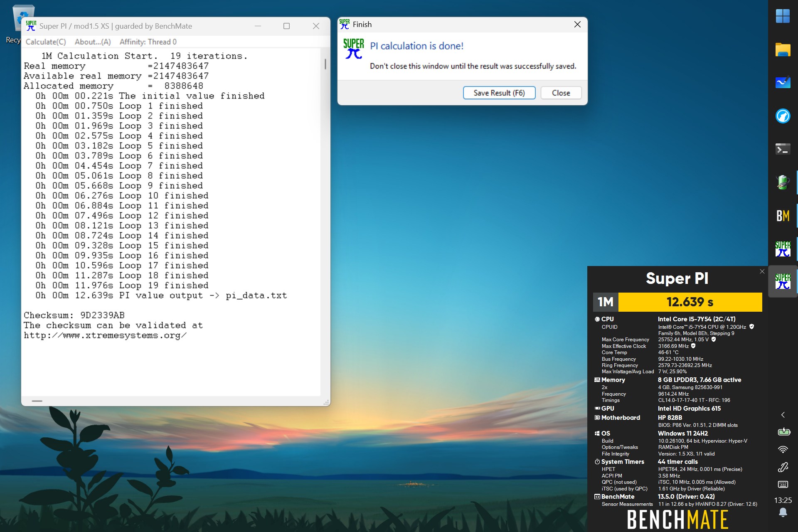Click the Super PI log vertical scrollbar
Screen dimensions: 798x532
(x=325, y=222)
